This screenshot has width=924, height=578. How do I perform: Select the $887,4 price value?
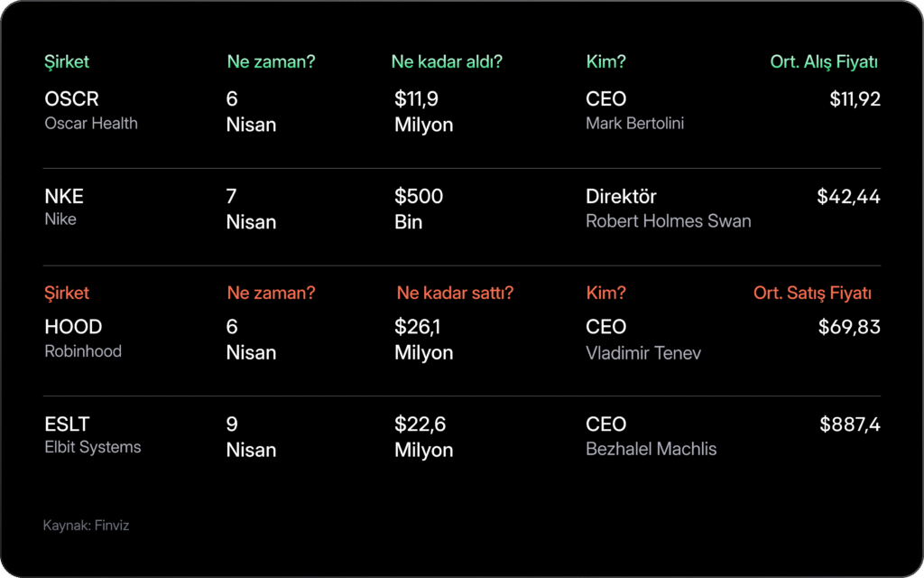click(850, 424)
